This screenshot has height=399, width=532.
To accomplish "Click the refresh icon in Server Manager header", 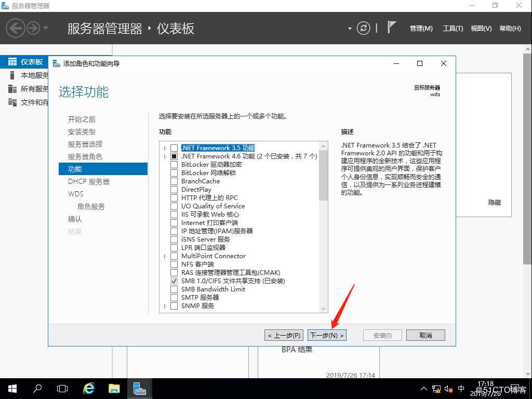I will click(363, 28).
